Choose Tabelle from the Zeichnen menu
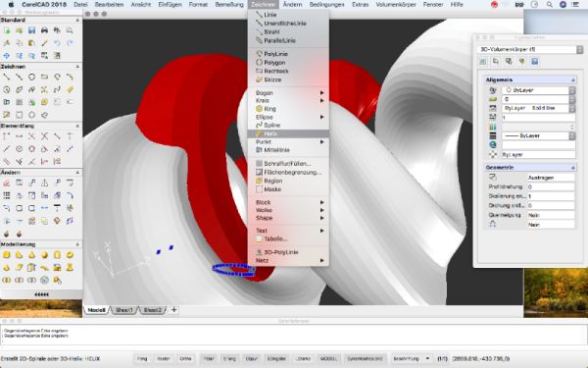Image resolution: width=588 pixels, height=368 pixels. pyautogui.click(x=288, y=238)
